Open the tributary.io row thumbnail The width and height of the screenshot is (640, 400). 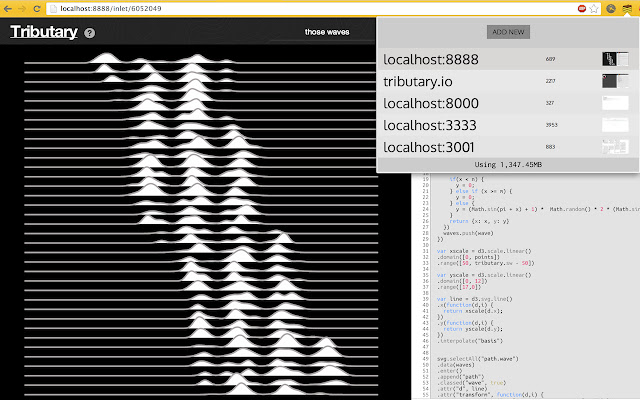pos(615,81)
